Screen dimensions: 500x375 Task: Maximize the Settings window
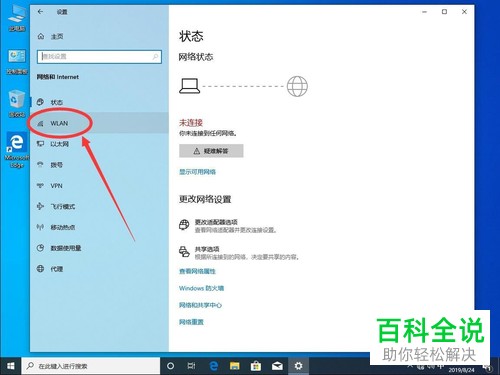(x=444, y=12)
